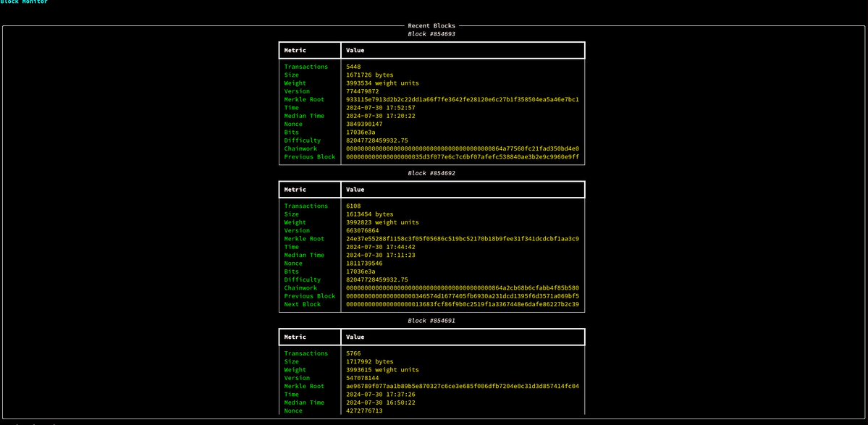Click Nonce label in Block #854692
Screen dimensions: 868x425
(293, 264)
